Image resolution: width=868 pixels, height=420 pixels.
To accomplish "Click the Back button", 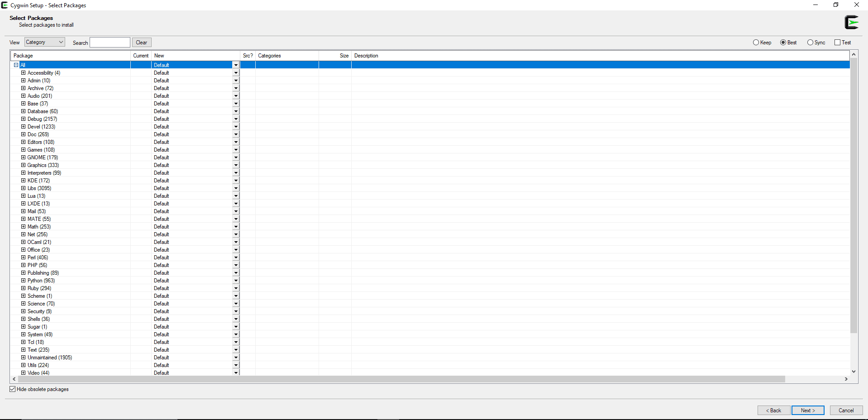I will [774, 410].
